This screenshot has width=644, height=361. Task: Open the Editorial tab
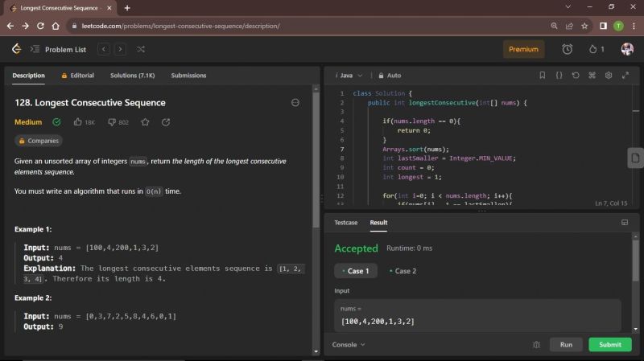tap(77, 76)
